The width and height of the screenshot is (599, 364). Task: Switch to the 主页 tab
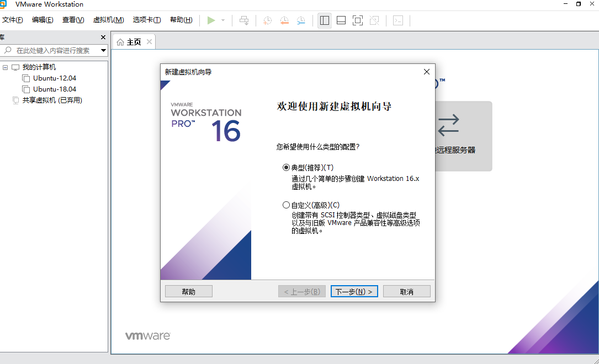(134, 42)
